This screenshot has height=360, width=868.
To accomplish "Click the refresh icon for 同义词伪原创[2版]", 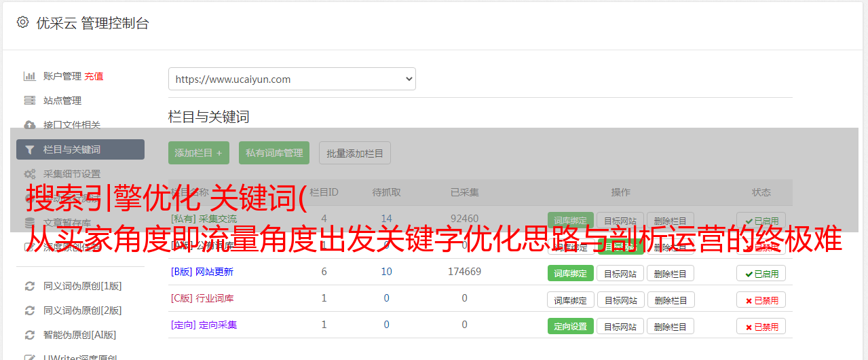I will (x=29, y=310).
